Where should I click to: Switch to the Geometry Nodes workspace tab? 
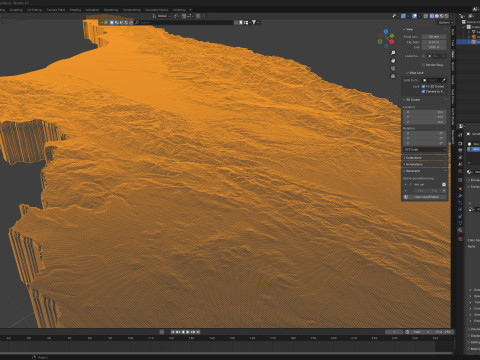click(x=156, y=10)
